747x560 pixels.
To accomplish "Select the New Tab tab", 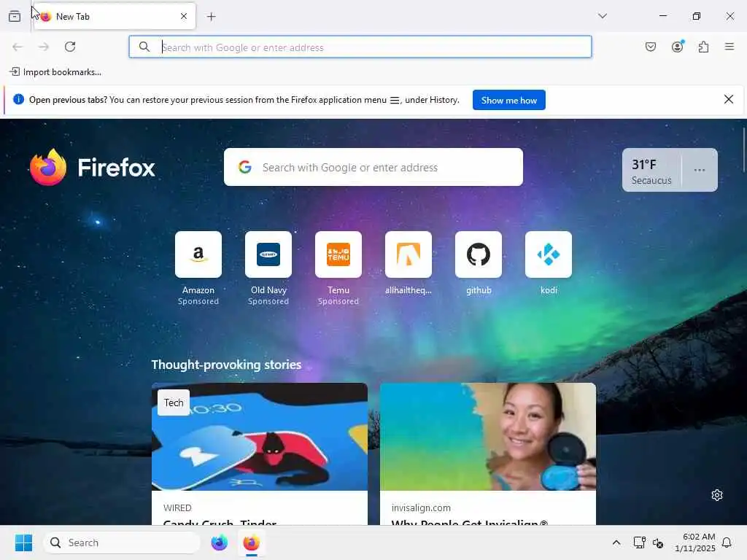I will pyautogui.click(x=115, y=16).
